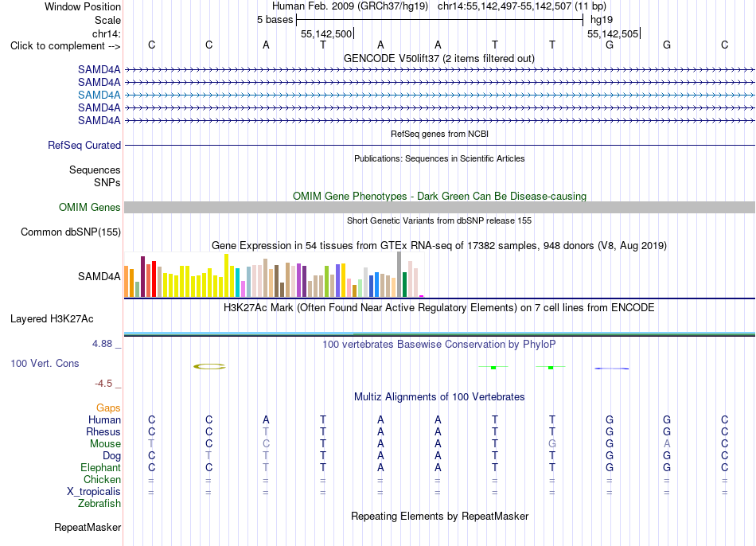Screen dimensions: 756x546
Task: Click the faded T in the Elephant alignment row
Action: [x=266, y=467]
